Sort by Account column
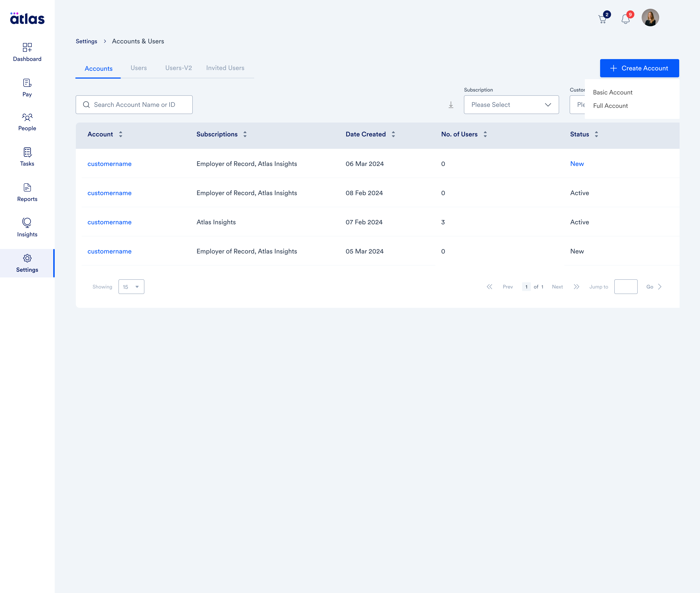Viewport: 700px width, 593px height. [121, 134]
